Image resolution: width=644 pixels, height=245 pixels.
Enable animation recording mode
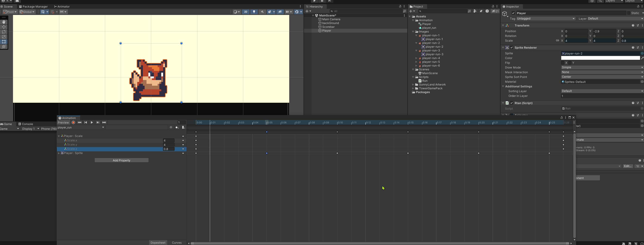(x=73, y=122)
